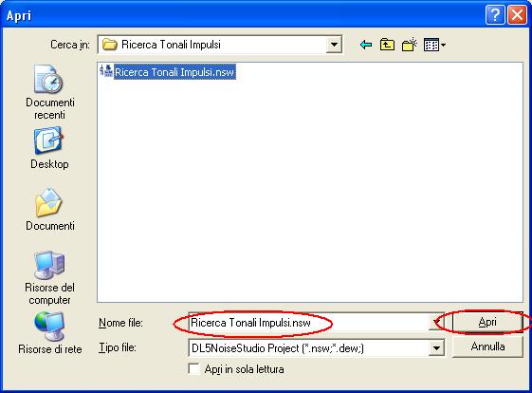
Task: Expand the Tipo file dropdown
Action: click(x=436, y=347)
